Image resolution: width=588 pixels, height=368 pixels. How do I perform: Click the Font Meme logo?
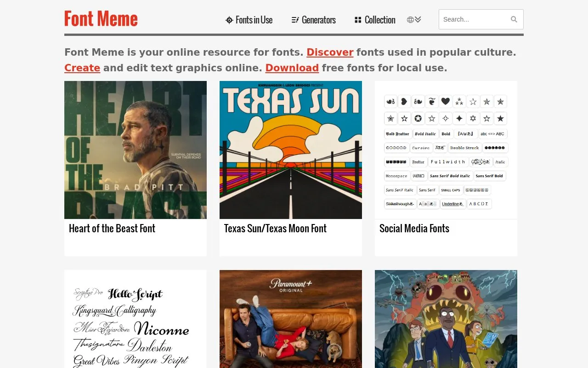tap(101, 19)
